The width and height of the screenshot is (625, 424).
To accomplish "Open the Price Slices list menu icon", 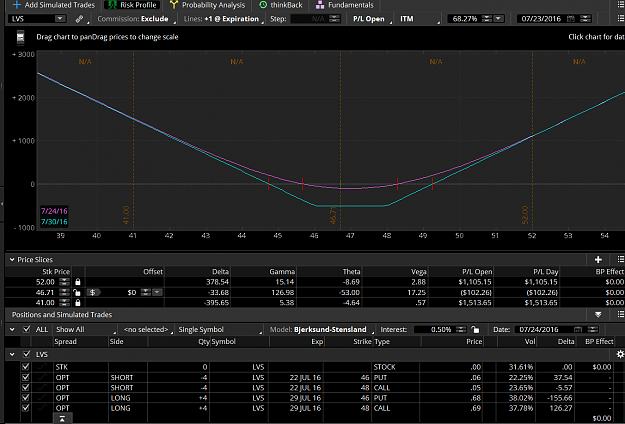I will [621, 259].
